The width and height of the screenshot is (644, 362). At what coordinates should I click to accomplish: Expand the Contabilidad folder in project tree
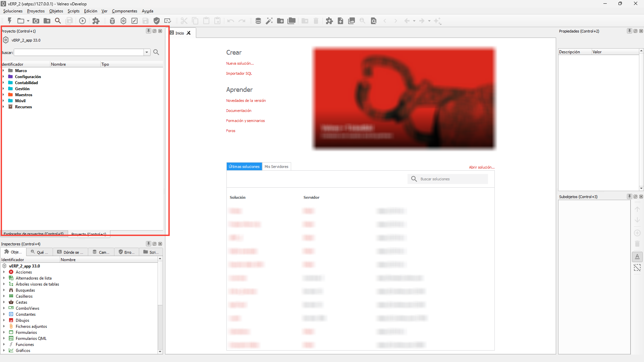pos(3,83)
